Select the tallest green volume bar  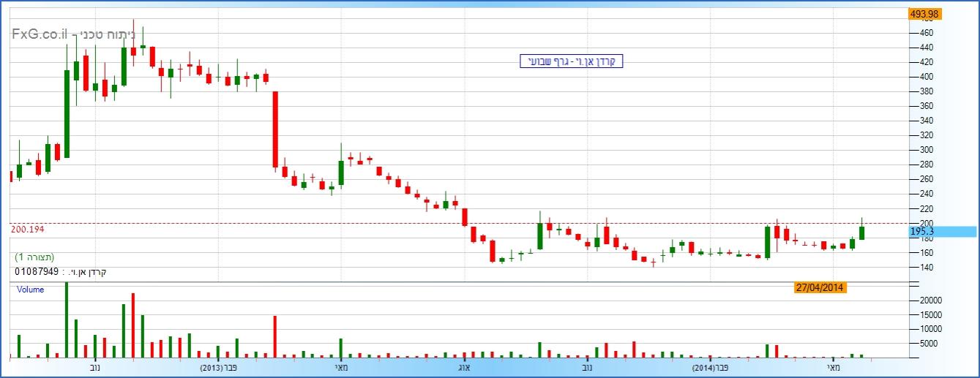67,320
